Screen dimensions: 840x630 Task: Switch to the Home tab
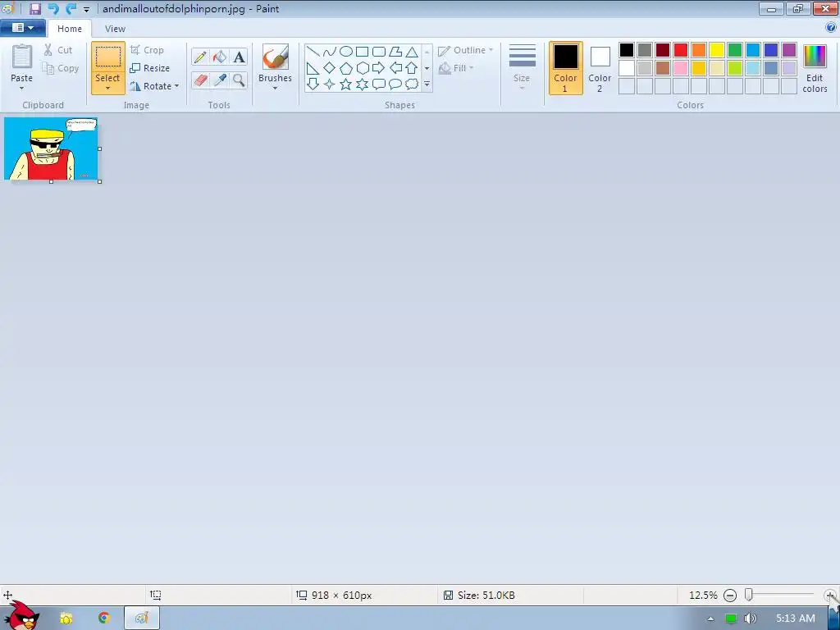(x=70, y=29)
